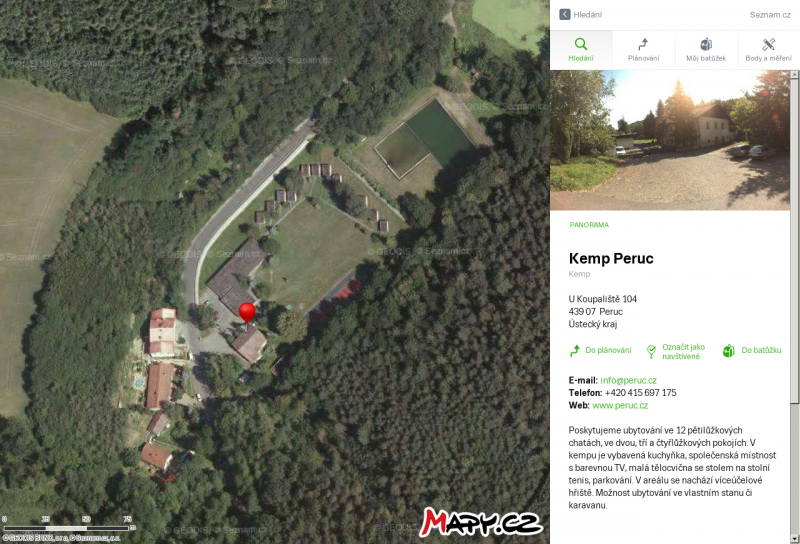800x544 pixels.
Task: Click the red location pin marker
Action: [247, 313]
